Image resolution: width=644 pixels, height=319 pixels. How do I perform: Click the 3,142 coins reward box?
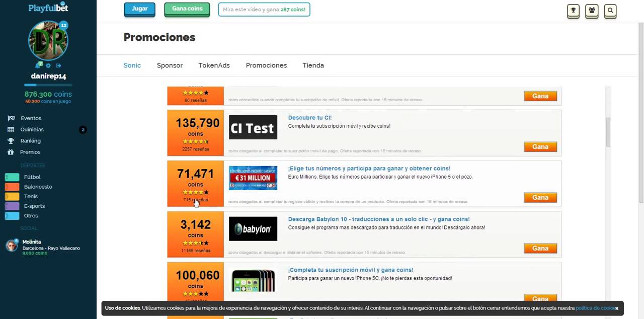196,234
